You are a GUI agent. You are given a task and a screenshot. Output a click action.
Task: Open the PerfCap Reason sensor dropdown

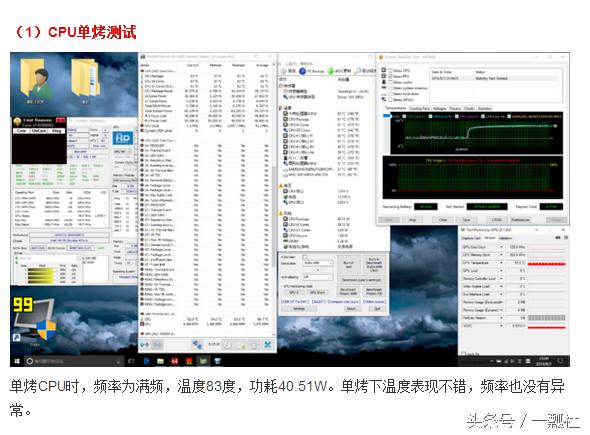pyautogui.click(x=501, y=318)
